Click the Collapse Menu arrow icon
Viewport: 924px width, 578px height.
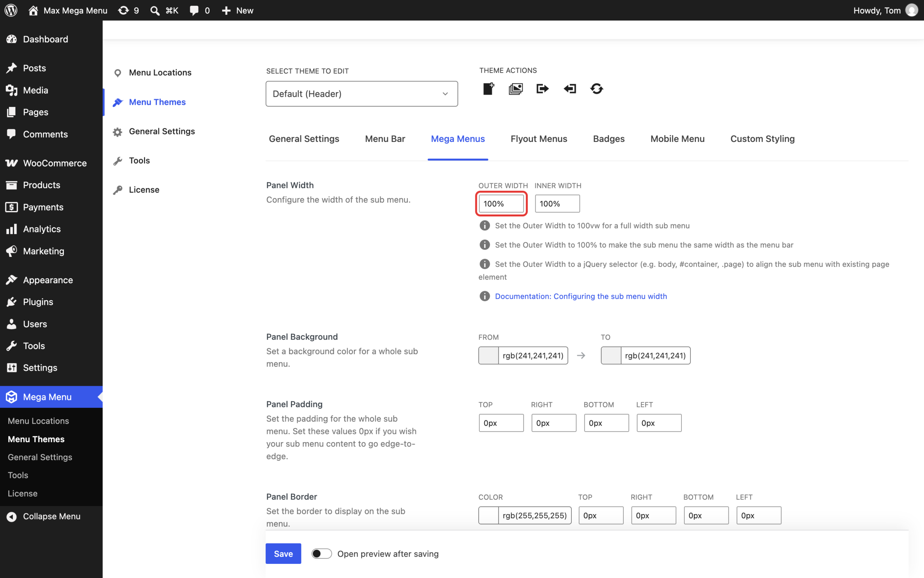12,517
